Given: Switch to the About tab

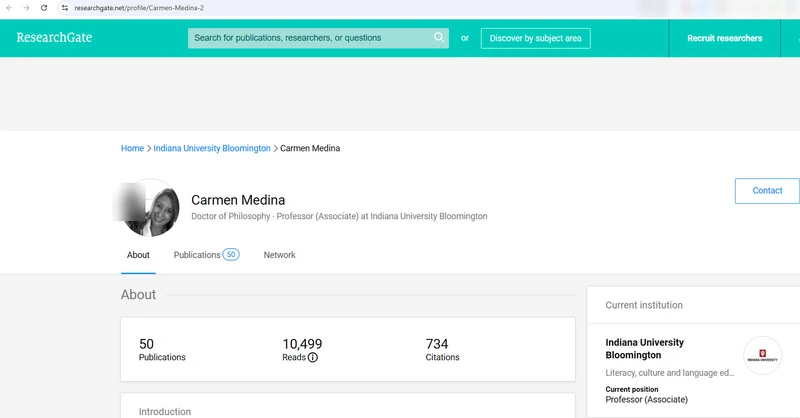Looking at the screenshot, I should (138, 255).
